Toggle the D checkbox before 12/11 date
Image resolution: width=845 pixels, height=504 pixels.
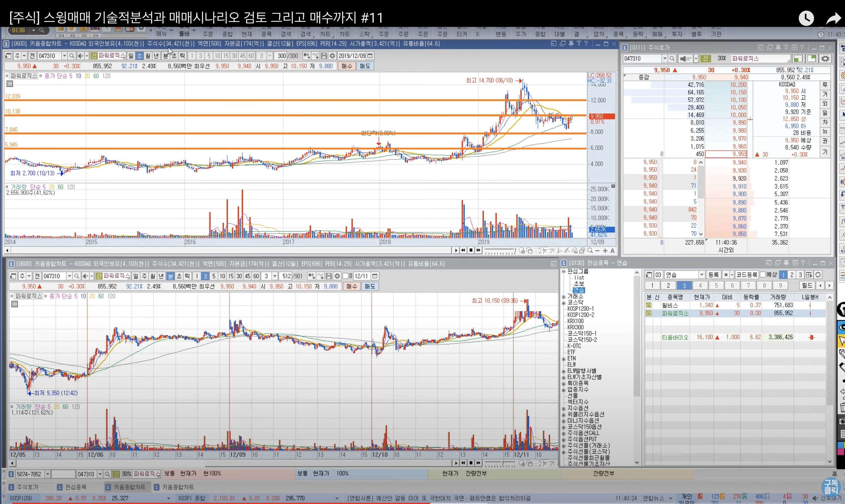tap(346, 276)
